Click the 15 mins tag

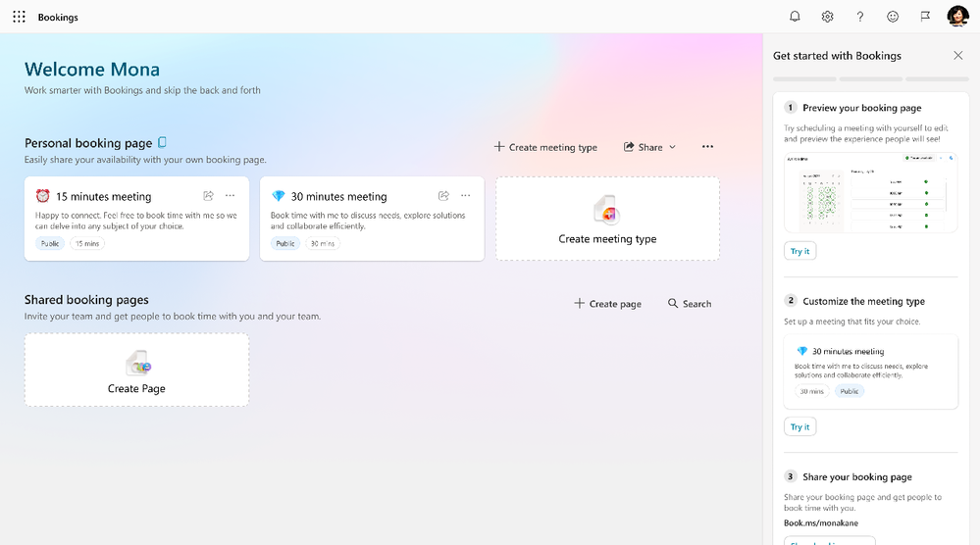[87, 243]
